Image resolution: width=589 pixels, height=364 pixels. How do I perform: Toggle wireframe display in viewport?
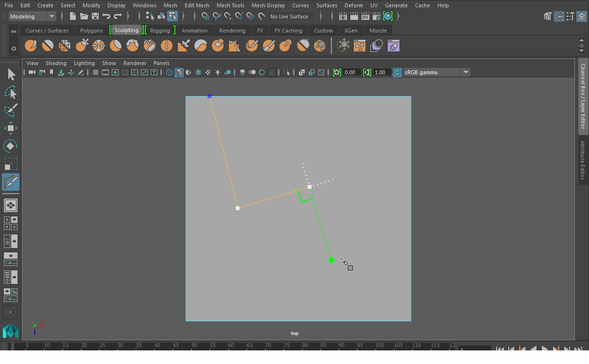pos(169,72)
